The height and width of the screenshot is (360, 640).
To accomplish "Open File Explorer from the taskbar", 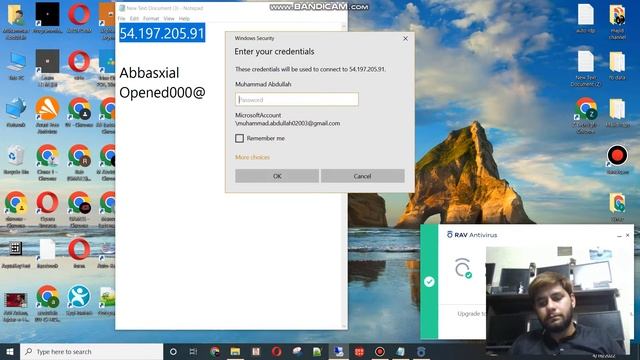I will pos(235,351).
